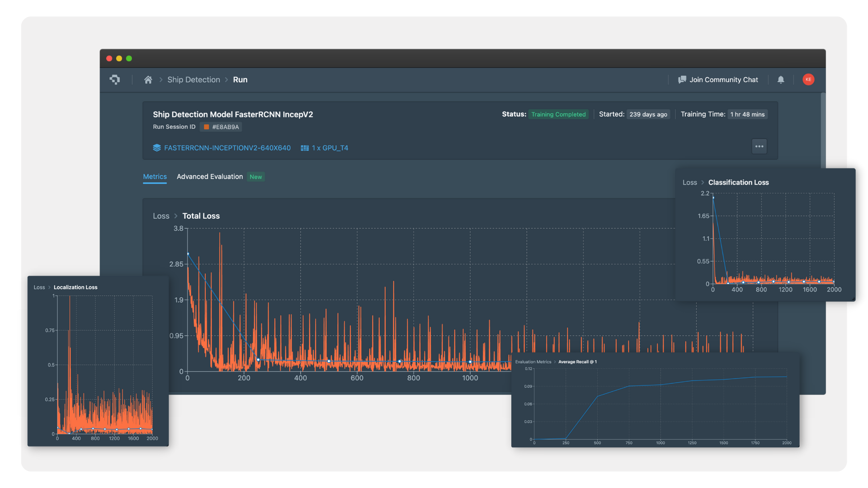Click the Run Session ID #E8AB9A tag
Image resolution: width=868 pixels, height=488 pixels.
point(225,127)
